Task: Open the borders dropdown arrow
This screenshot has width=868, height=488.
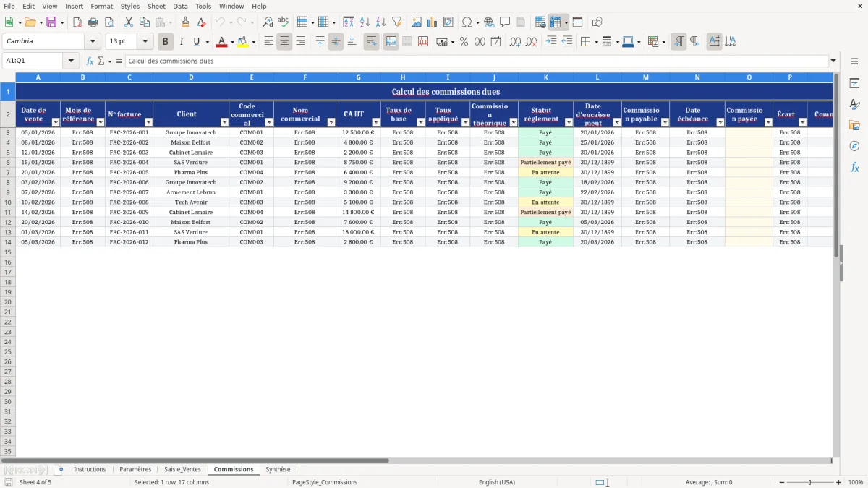Action: coord(597,42)
